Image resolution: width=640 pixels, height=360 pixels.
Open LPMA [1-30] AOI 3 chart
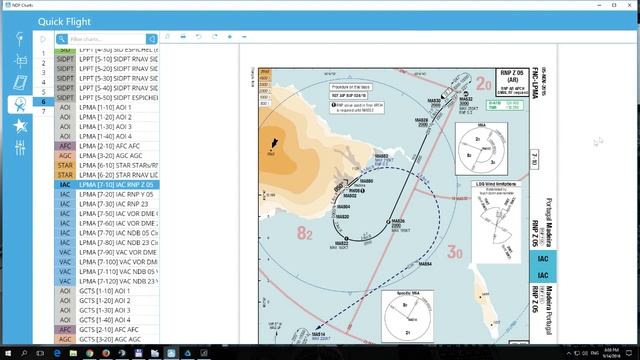(x=107, y=127)
